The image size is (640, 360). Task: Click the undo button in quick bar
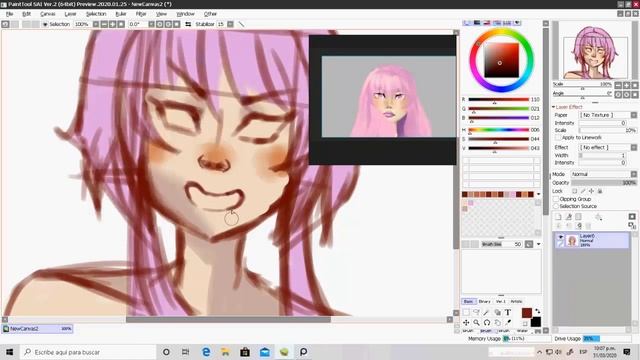tap(5, 24)
